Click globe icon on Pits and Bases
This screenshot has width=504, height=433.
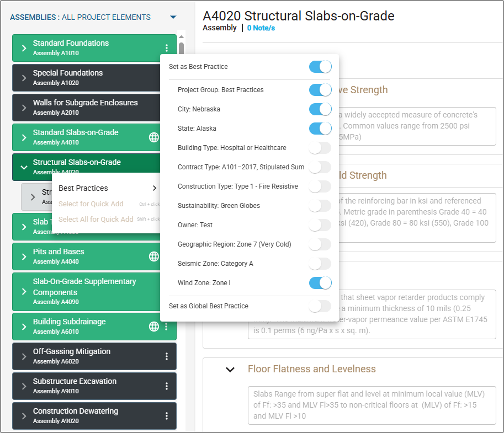coord(154,256)
